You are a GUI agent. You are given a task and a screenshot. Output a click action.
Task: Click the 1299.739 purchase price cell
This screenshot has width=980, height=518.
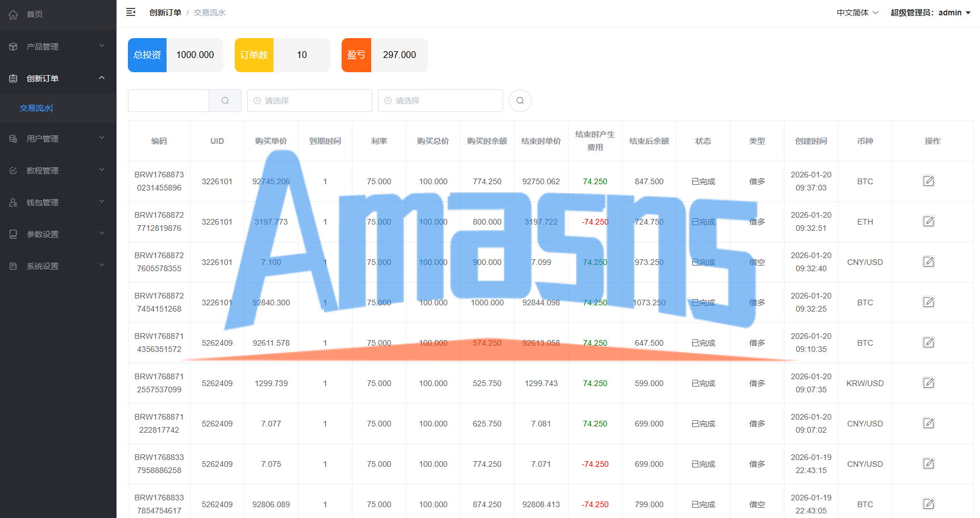coord(271,383)
